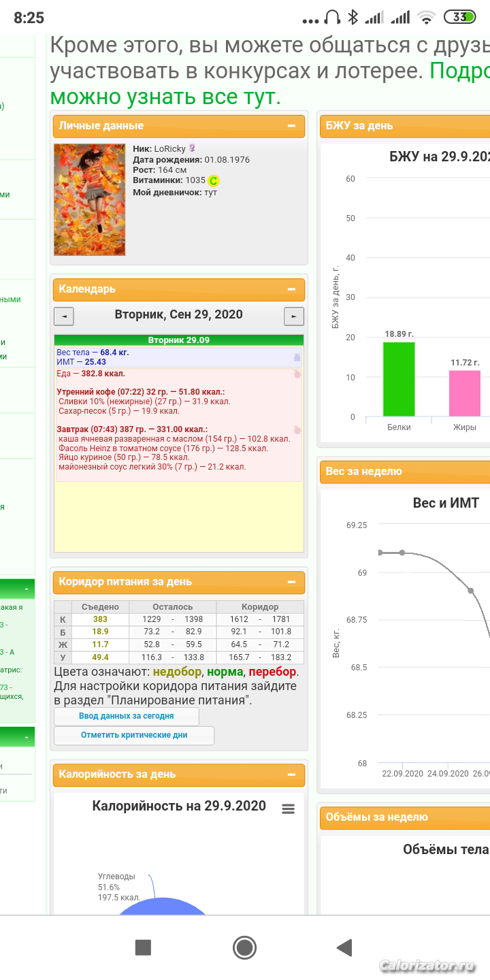Click the yellow vitamin C icon
The image size is (490, 980).
[213, 181]
